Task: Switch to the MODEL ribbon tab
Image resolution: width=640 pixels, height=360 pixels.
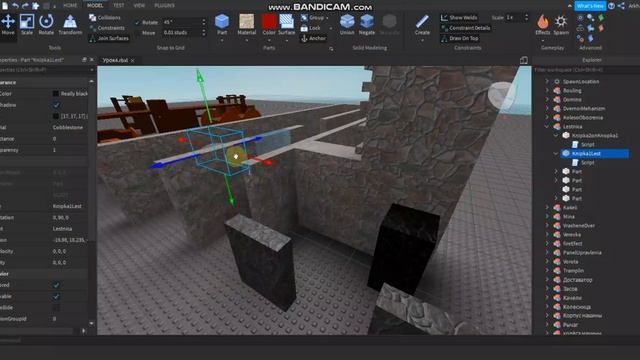Action: [95, 6]
